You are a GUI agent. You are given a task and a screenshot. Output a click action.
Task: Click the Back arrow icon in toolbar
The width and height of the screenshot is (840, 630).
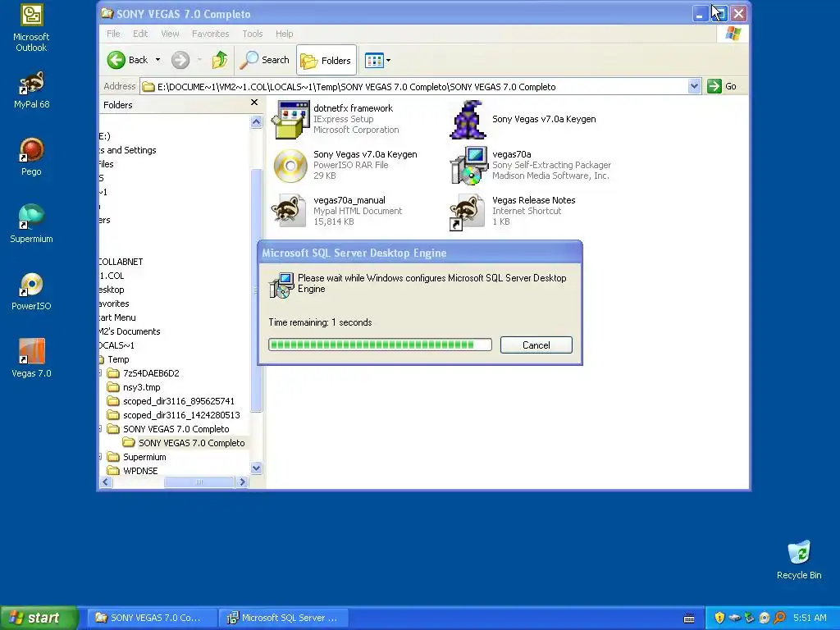(116, 60)
